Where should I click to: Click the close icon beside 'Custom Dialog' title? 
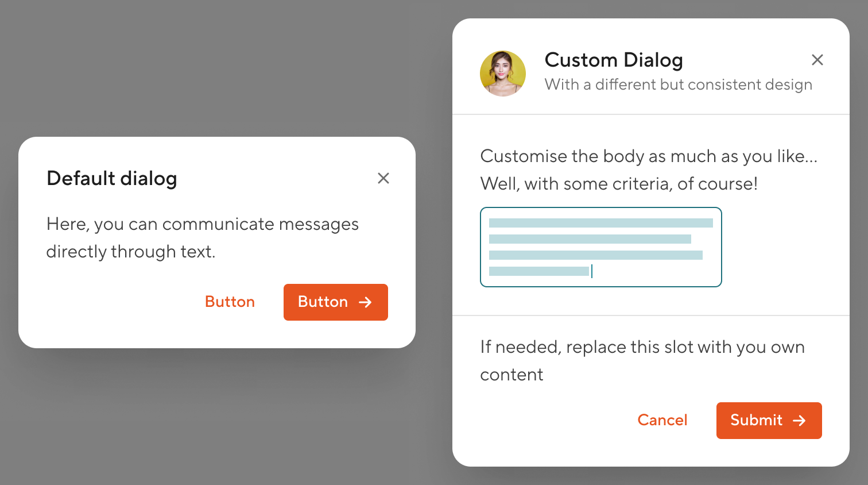coord(817,60)
